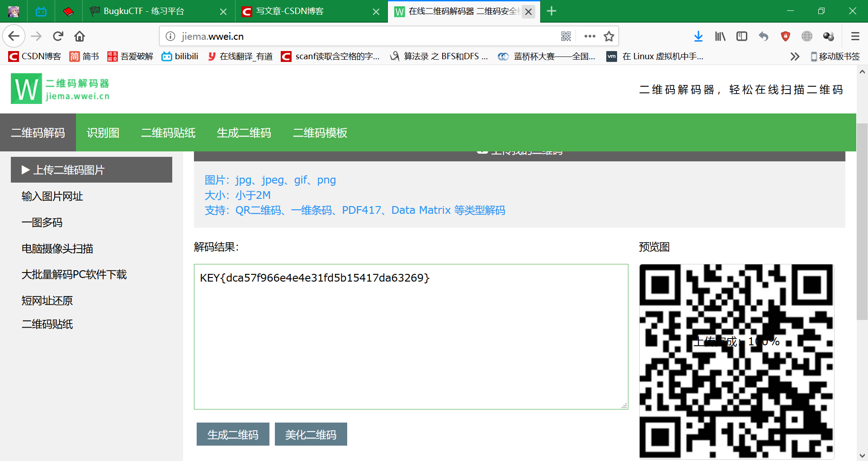Select the 生成二维码 navigation menu item
The width and height of the screenshot is (868, 461).
pos(244,132)
